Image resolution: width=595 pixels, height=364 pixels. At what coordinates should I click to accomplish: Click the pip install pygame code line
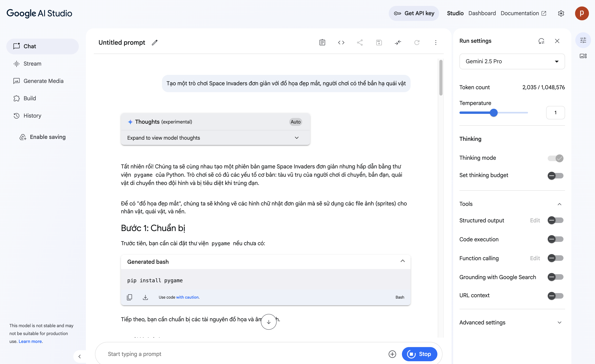coord(155,280)
